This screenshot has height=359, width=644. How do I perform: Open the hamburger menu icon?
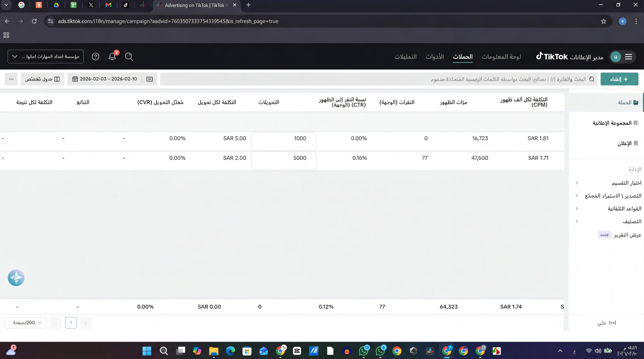[x=629, y=57]
